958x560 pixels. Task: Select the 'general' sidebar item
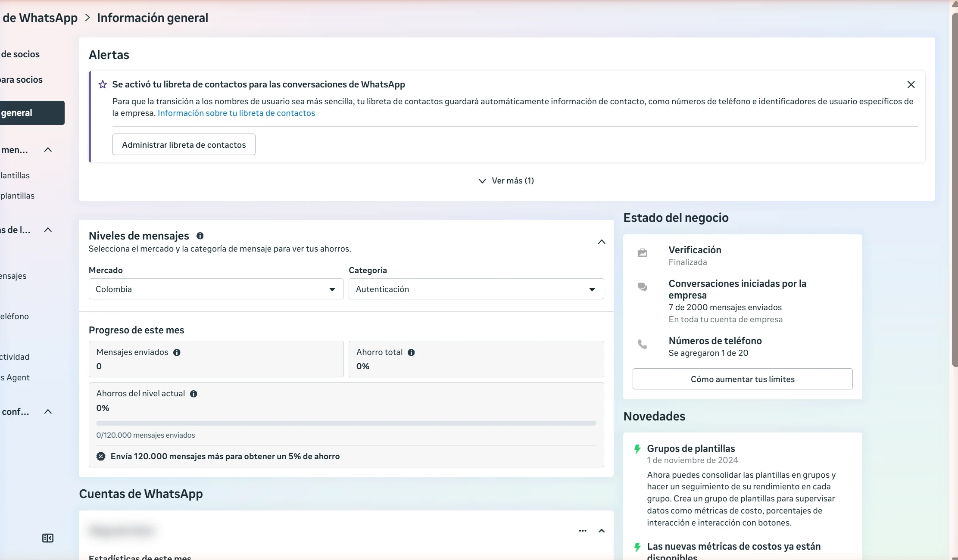(32, 113)
